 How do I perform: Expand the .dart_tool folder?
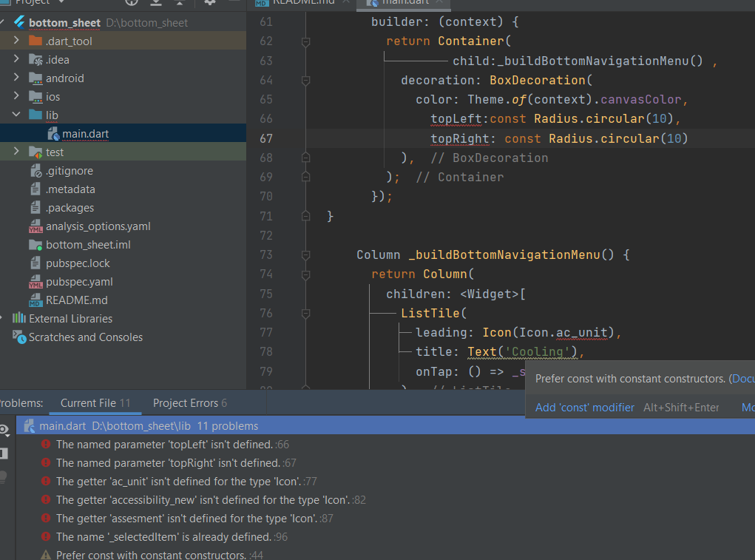(16, 41)
